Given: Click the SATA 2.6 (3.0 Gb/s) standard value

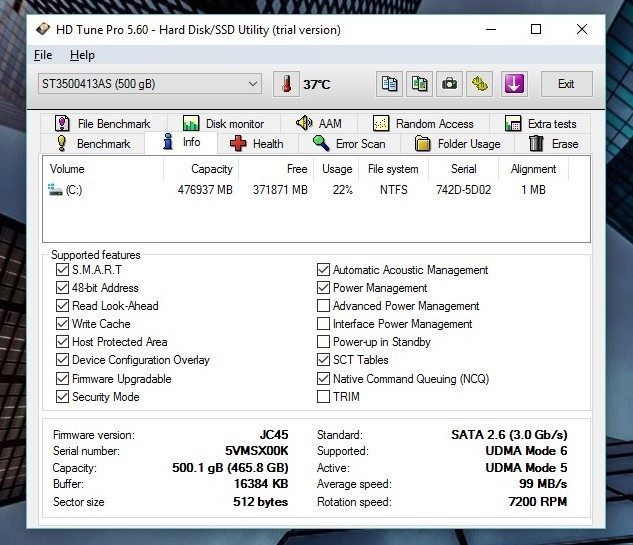Looking at the screenshot, I should coord(509,435).
